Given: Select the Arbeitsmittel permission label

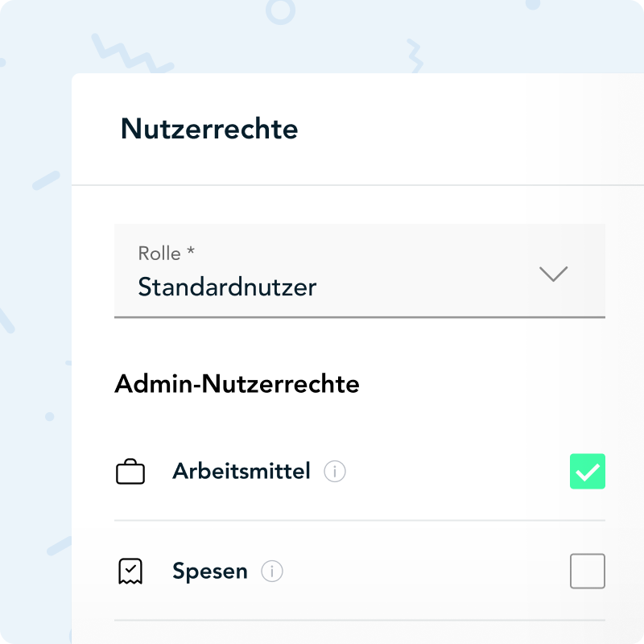Looking at the screenshot, I should (241, 472).
